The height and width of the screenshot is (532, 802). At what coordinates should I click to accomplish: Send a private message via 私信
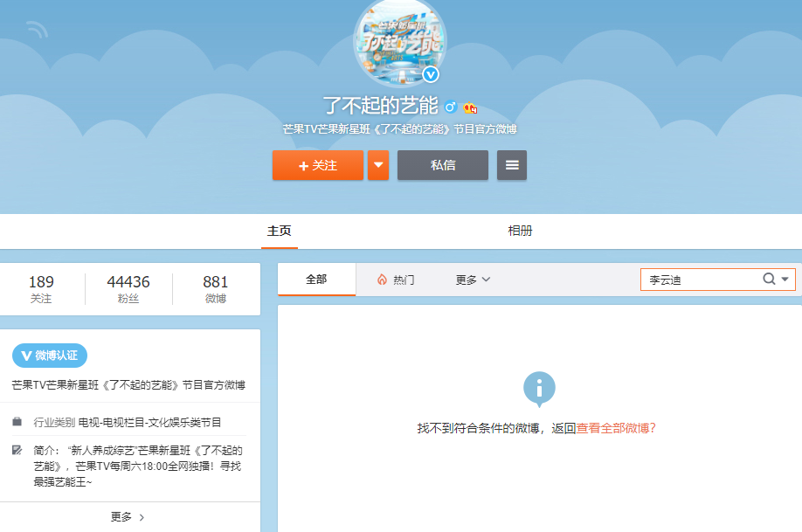tap(443, 165)
